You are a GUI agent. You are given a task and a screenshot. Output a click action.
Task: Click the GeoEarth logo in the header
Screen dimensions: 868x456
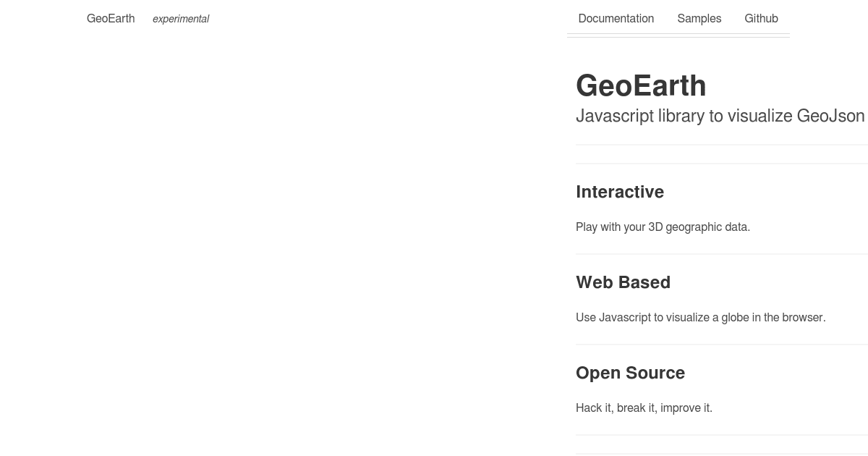click(110, 19)
